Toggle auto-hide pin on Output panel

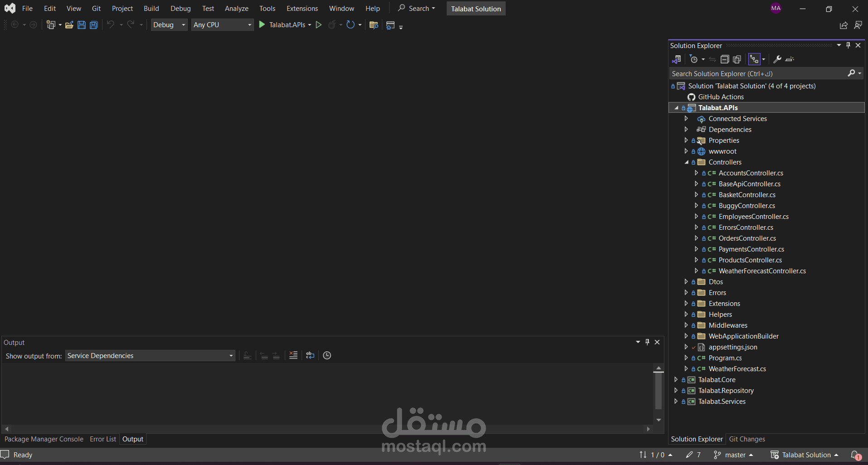(x=647, y=342)
